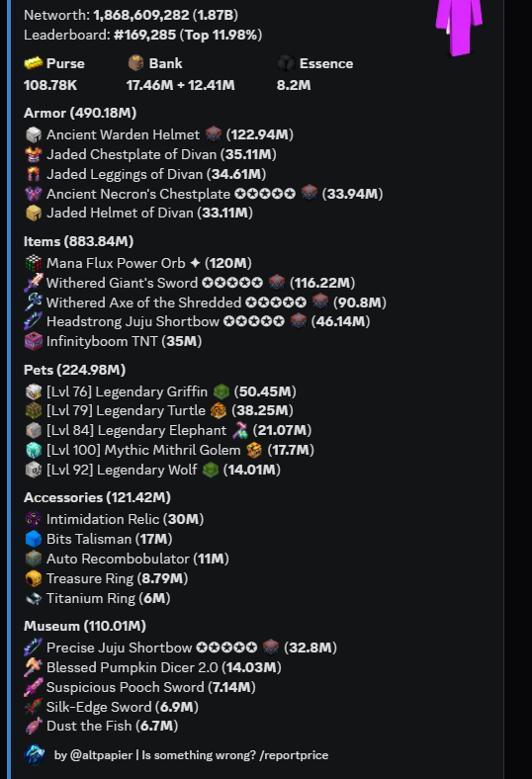Screen dimensions: 532x779
Task: Click the Withered Giant's Sword entry
Action: (x=189, y=283)
